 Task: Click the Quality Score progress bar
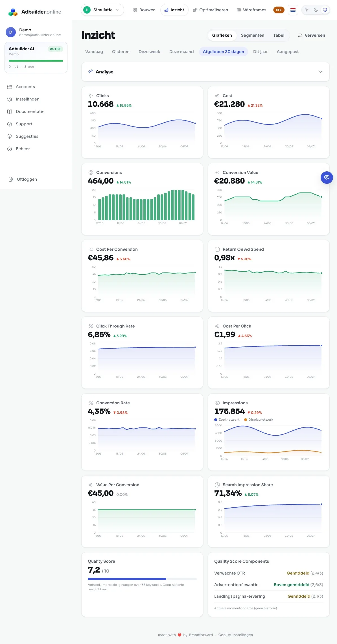coord(142,579)
